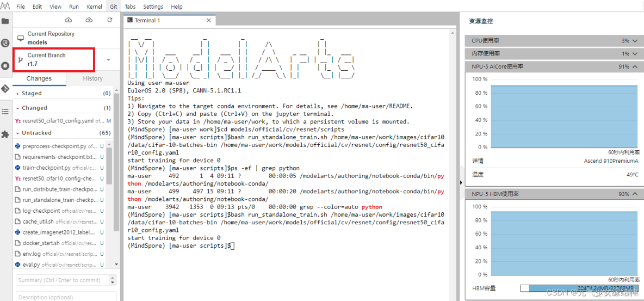This screenshot has height=301, width=644.
Task: Open the View menu
Action: coord(55,7)
